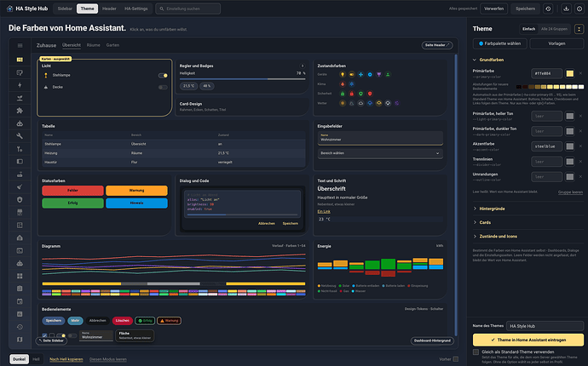Image resolution: width=588 pixels, height=366 pixels.
Task: Select the Dunkel mode button
Action: [x=19, y=359]
